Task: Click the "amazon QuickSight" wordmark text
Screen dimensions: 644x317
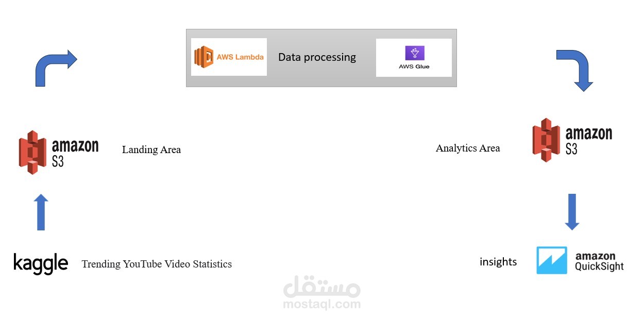Action: pyautogui.click(x=599, y=261)
